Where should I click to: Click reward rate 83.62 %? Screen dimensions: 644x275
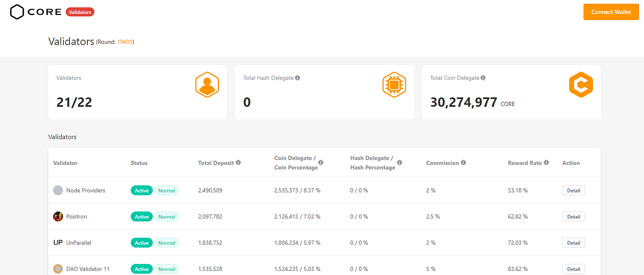point(518,269)
